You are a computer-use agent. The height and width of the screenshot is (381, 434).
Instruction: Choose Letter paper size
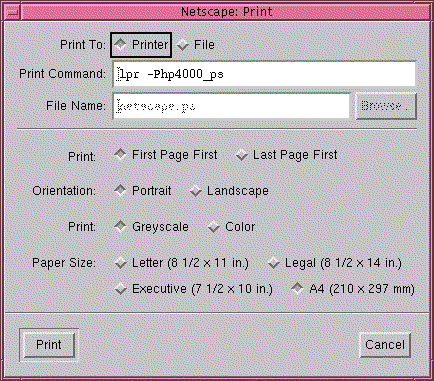[182, 263]
